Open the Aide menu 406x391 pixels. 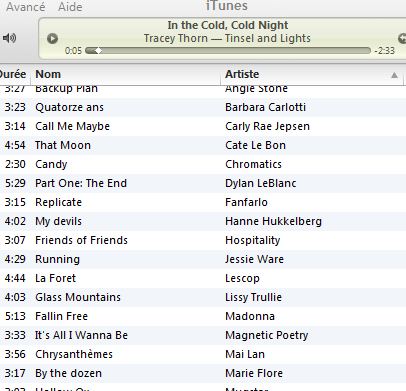[70, 7]
